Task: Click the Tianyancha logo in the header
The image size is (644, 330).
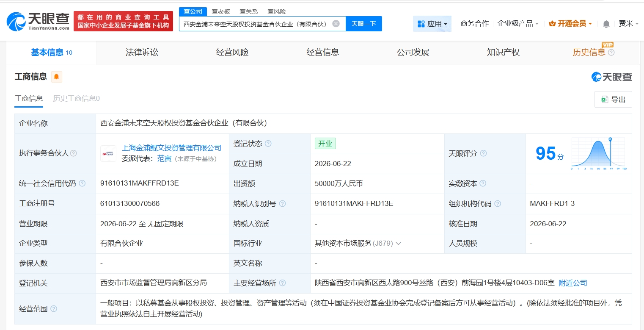Action: point(38,21)
